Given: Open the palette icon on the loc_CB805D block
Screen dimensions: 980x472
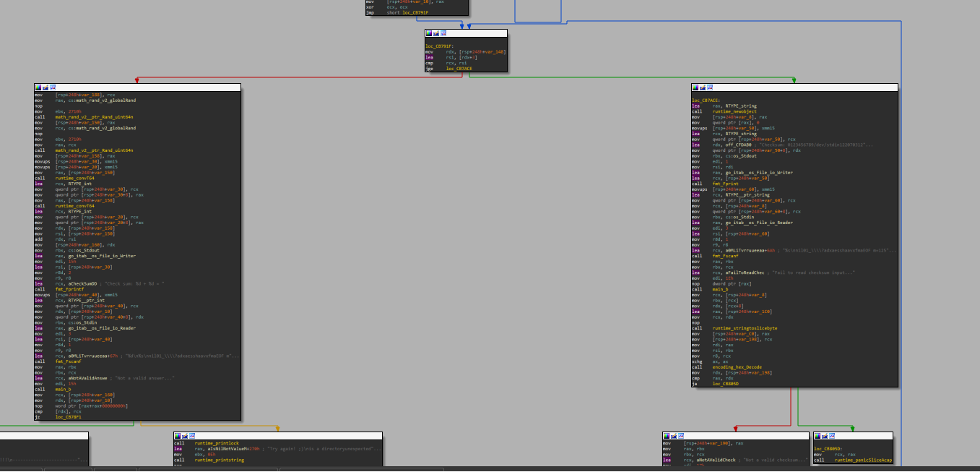Looking at the screenshot, I should point(817,436).
